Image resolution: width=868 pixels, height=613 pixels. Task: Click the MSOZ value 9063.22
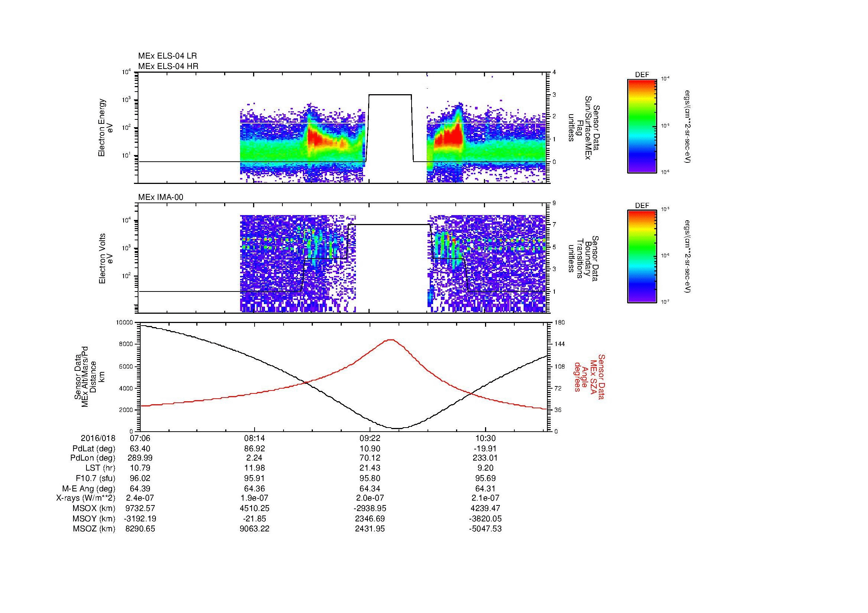click(x=255, y=529)
